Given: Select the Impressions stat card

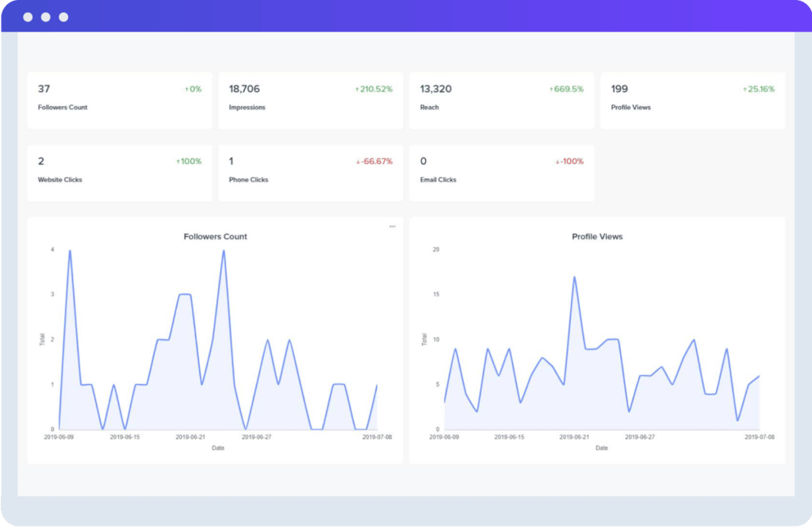Looking at the screenshot, I should tap(310, 99).
